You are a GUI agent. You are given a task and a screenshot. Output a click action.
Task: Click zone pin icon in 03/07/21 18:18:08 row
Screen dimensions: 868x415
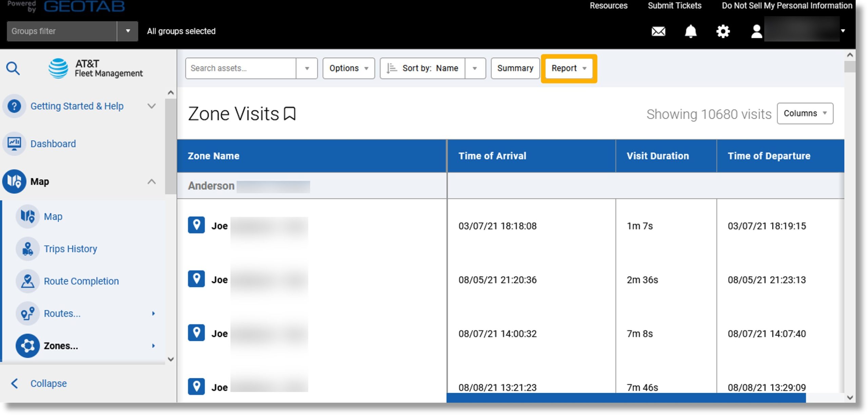pos(196,225)
